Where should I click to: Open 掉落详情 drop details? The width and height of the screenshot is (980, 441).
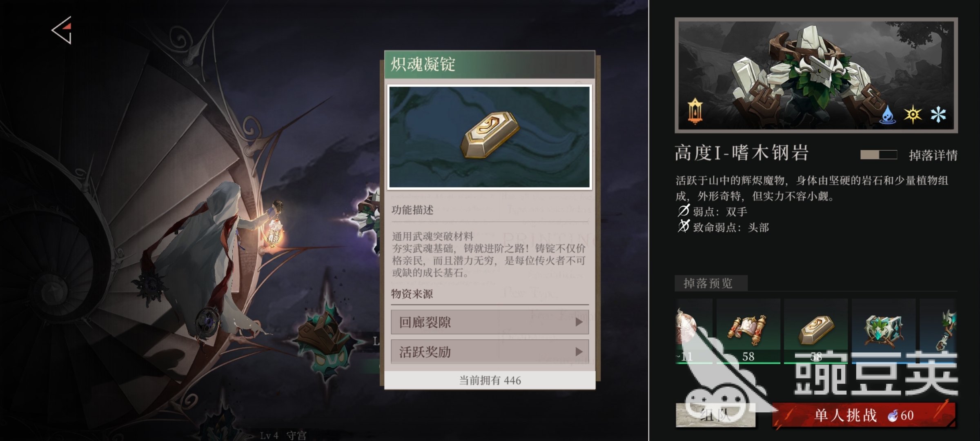[933, 155]
